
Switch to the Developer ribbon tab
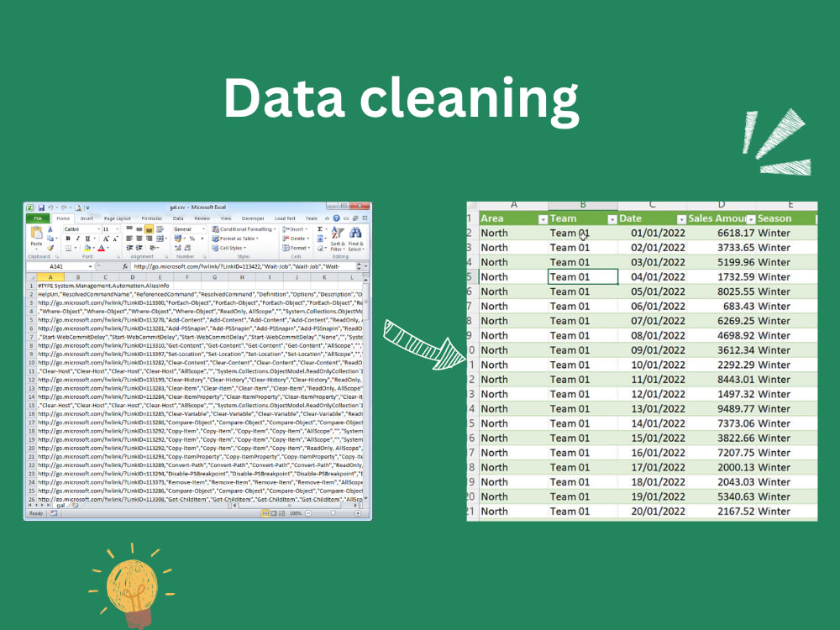[253, 218]
